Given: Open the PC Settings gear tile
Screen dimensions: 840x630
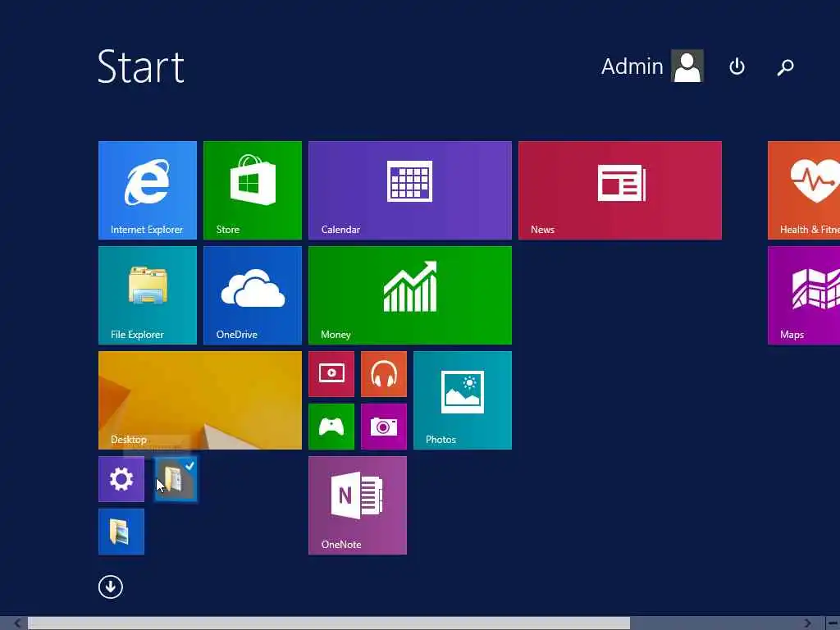Looking at the screenshot, I should [121, 479].
